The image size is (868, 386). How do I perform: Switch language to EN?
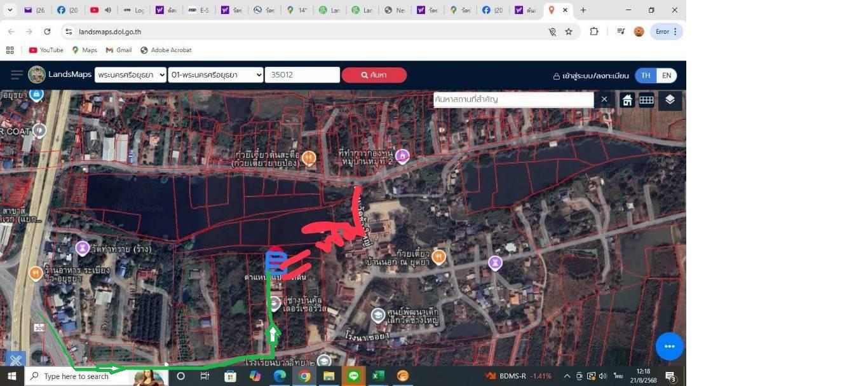coord(667,75)
